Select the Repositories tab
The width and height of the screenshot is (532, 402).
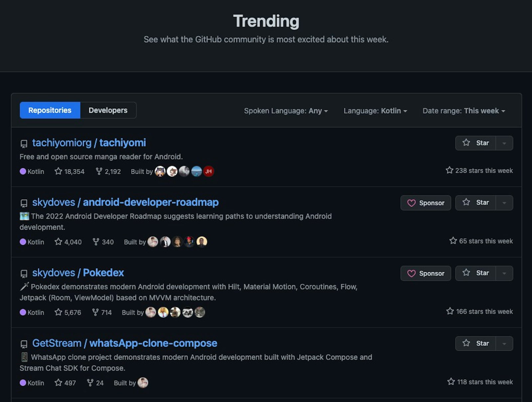tap(50, 110)
